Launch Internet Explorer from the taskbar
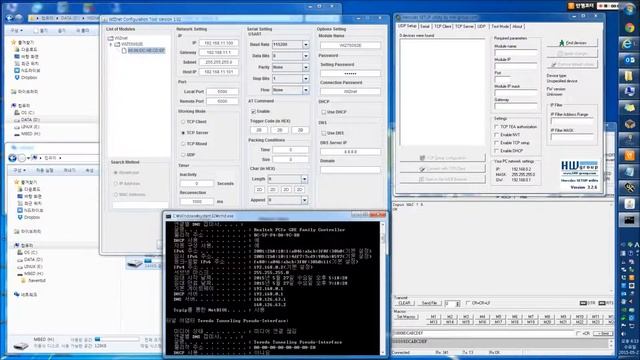This screenshot has width=640, height=360. point(629,44)
